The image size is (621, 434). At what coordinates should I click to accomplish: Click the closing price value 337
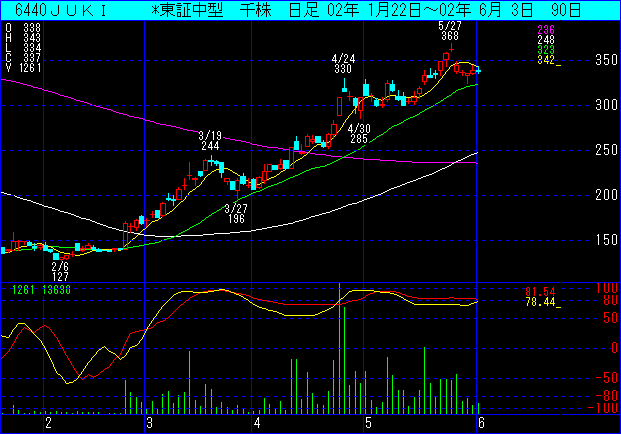(32, 58)
